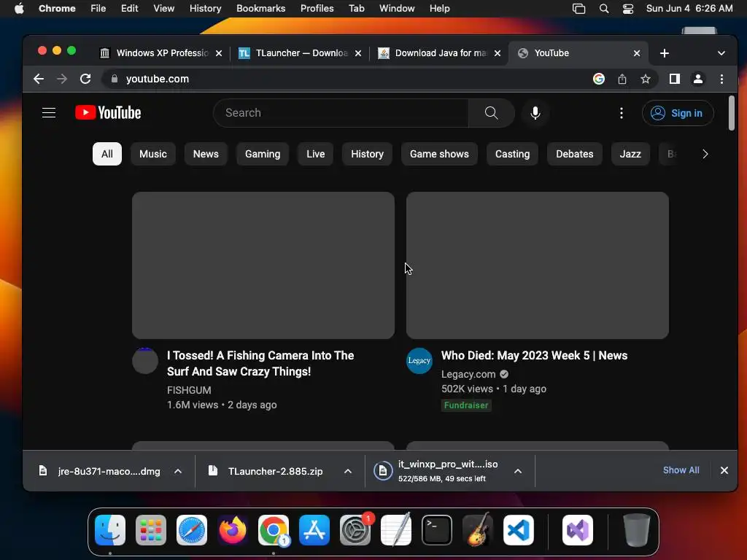Close the Download Java tab
Viewport: 747px width, 560px height.
click(498, 53)
